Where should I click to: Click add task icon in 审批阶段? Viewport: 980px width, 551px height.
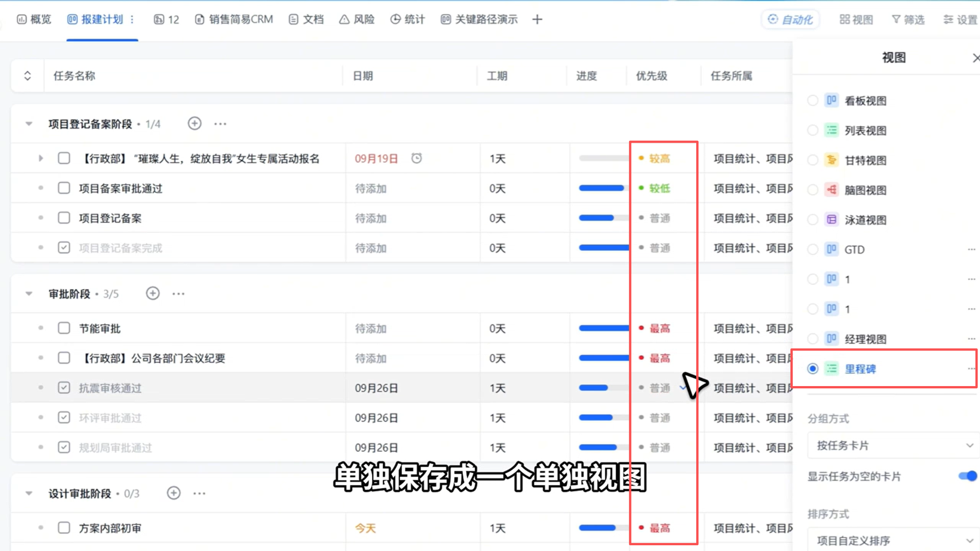coord(153,293)
